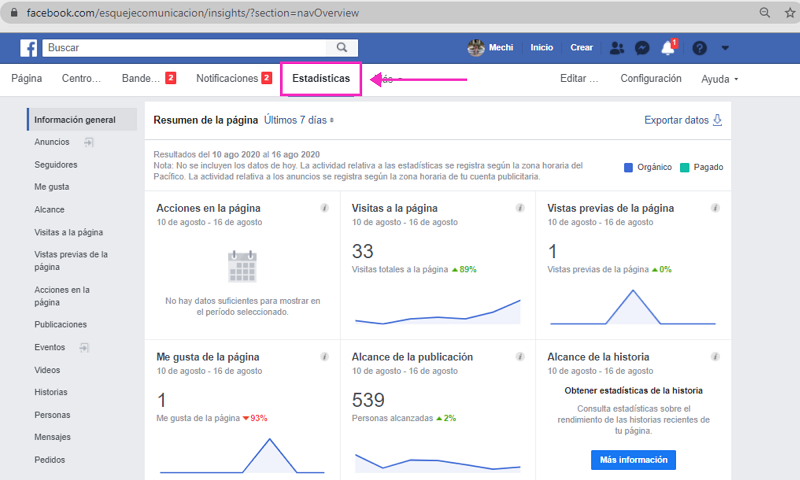
Task: Select Alcance in sidebar
Action: (49, 210)
